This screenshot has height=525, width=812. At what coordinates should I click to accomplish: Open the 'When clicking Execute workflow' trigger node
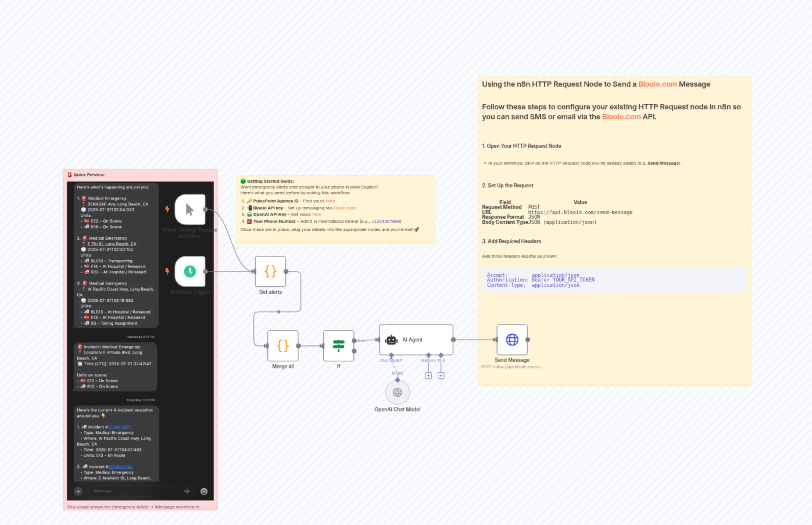pos(190,210)
